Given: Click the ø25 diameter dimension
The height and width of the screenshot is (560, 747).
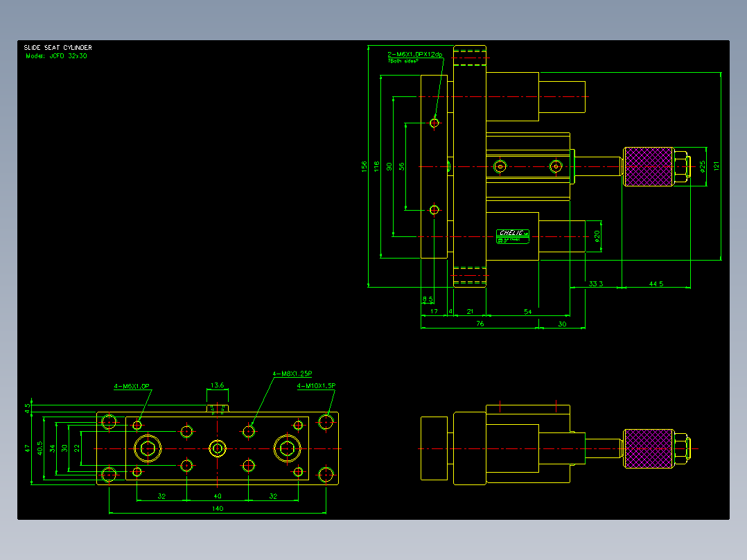Looking at the screenshot, I should coord(702,166).
